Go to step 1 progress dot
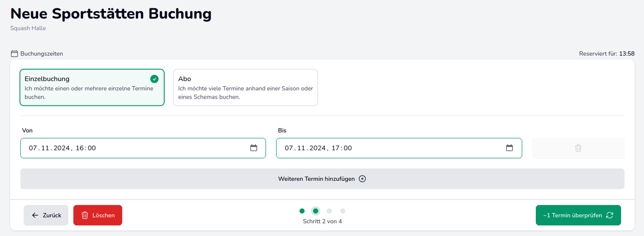The image size is (644, 236). point(302,211)
